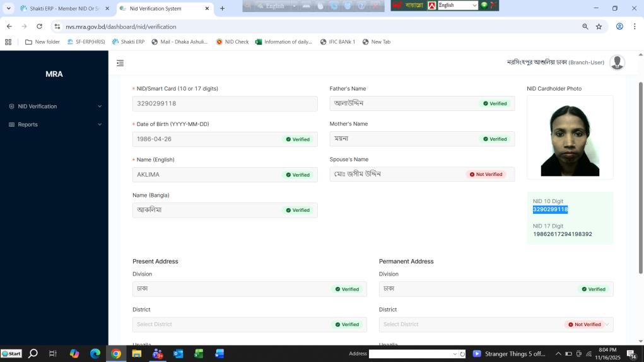Expand the NID Verification sidebar menu
Screen dimensions: 644x362
[x=54, y=107]
